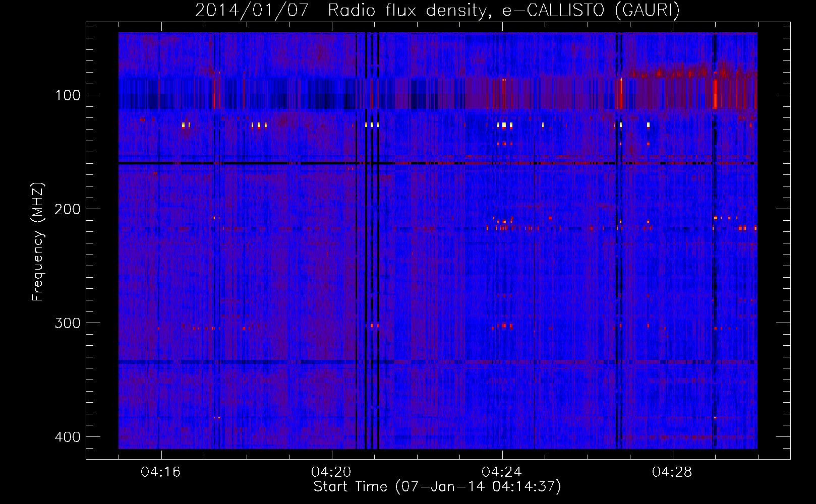Click the '400' frequency tick label
Image resolution: width=816 pixels, height=504 pixels.
point(68,436)
